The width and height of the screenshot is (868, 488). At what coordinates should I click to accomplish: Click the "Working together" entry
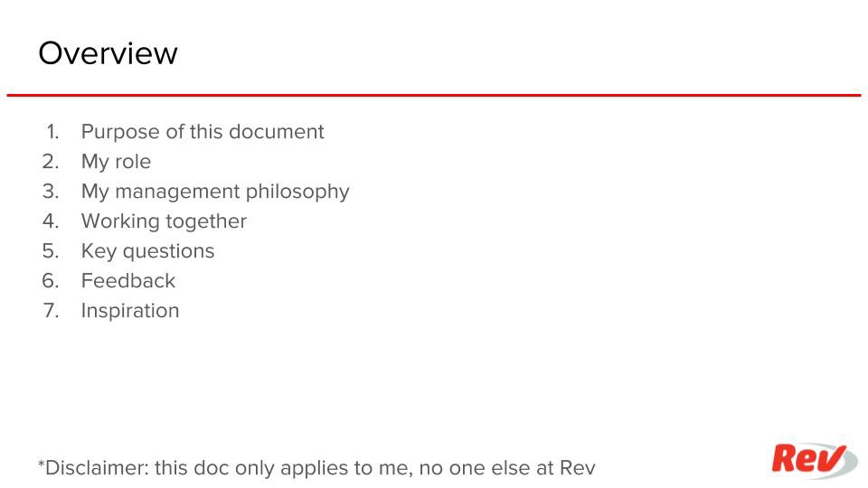164,221
